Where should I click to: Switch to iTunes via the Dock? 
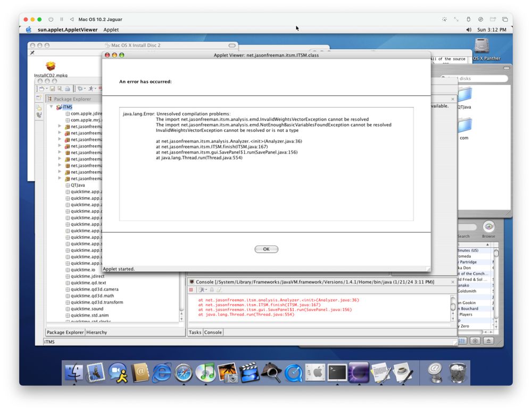205,372
